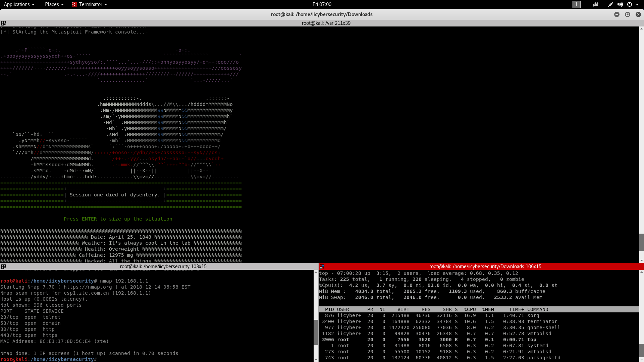Click the 'Not shown: 996 closed ports' line
The height and width of the screenshot is (362, 644).
pyautogui.click(x=41, y=305)
